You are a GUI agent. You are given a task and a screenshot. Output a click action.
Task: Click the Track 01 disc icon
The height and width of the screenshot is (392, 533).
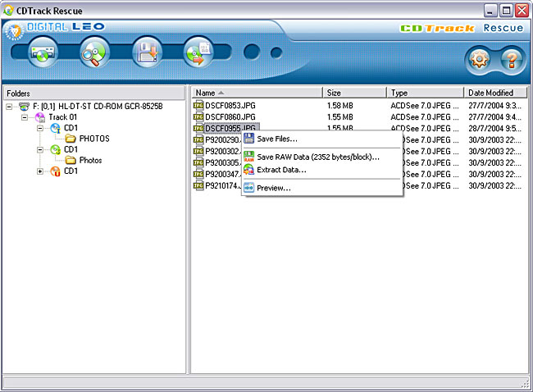coord(40,117)
